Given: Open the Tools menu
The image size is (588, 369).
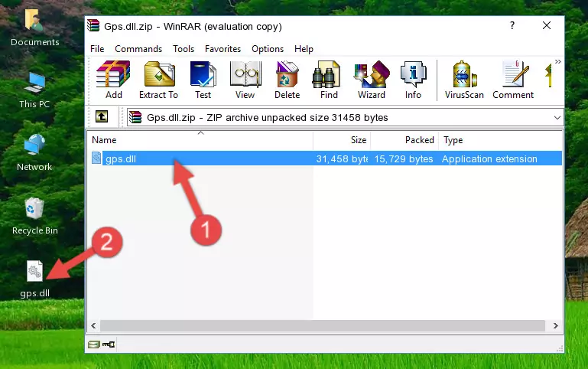Looking at the screenshot, I should pos(184,49).
